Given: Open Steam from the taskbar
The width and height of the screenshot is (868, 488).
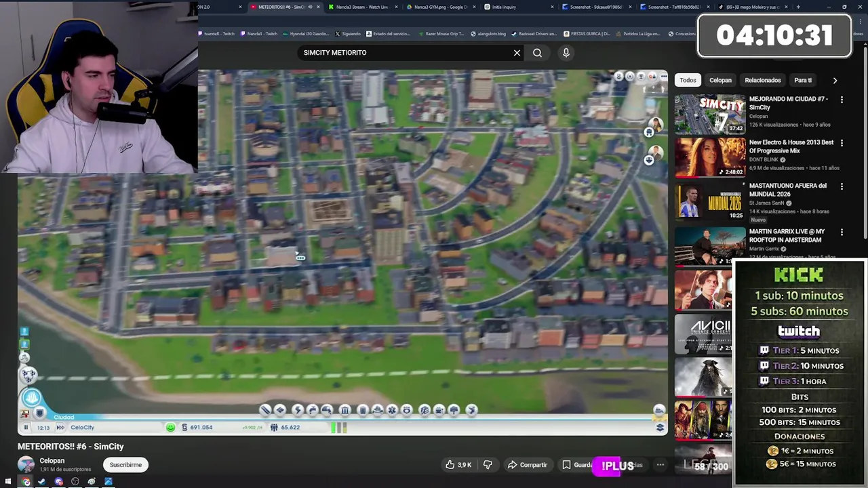Looking at the screenshot, I should [x=42, y=481].
